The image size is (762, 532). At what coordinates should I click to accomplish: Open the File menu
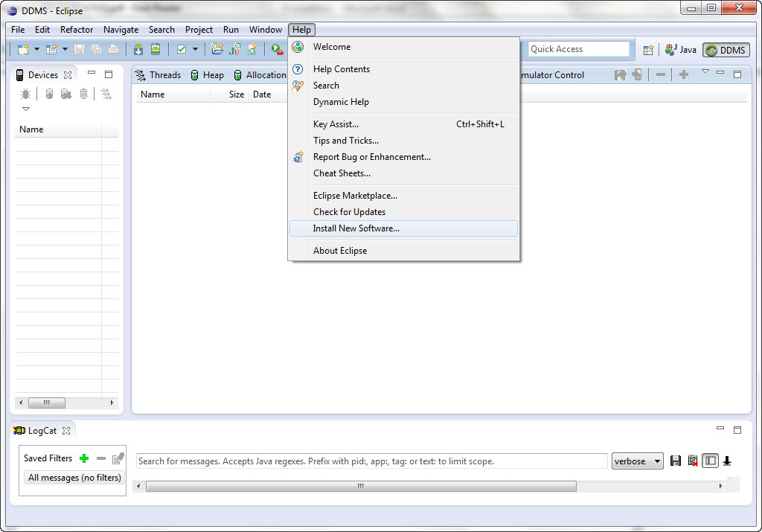[18, 30]
